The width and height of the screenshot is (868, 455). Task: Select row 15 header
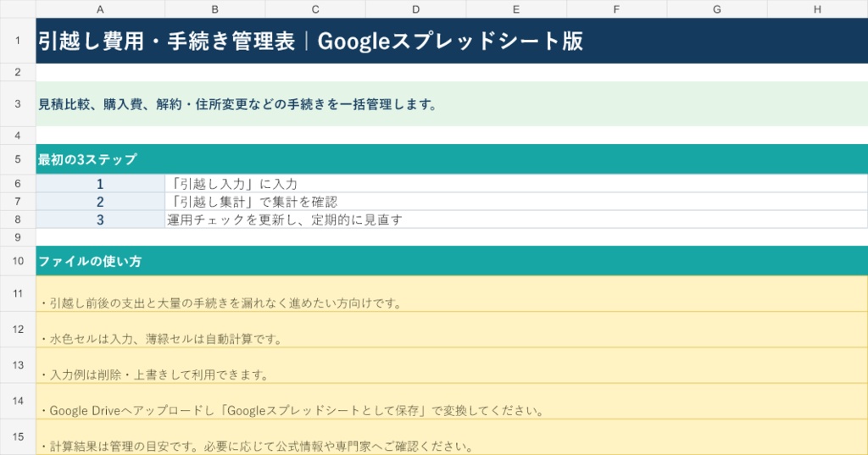click(x=18, y=436)
